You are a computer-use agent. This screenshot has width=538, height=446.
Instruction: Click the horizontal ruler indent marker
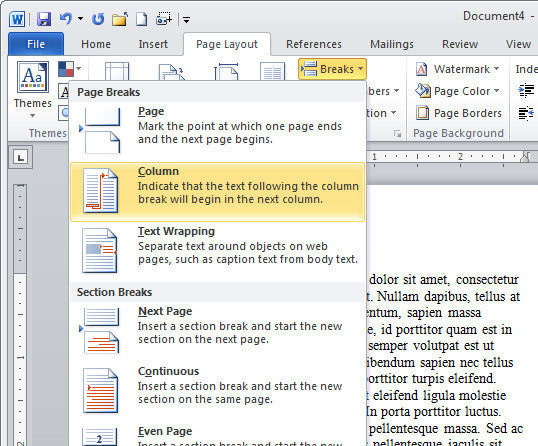[x=525, y=157]
